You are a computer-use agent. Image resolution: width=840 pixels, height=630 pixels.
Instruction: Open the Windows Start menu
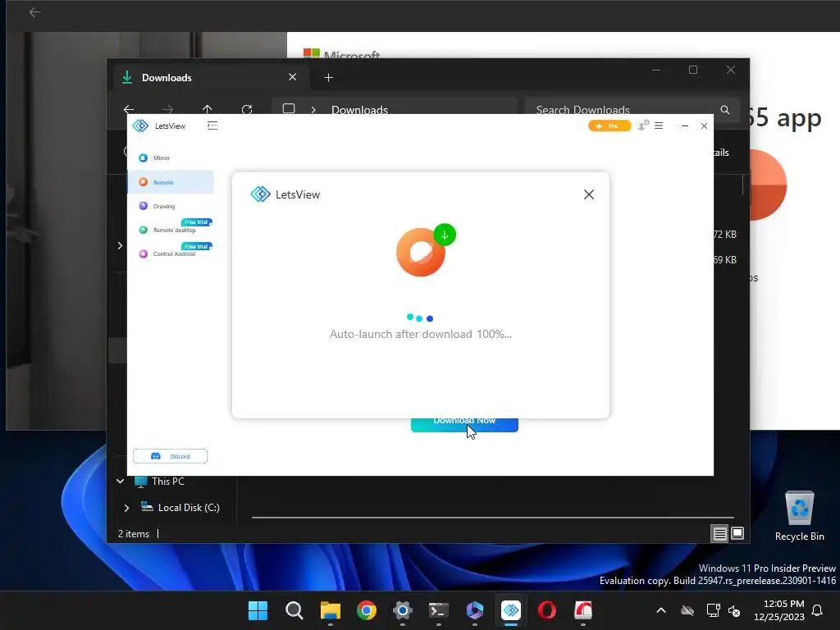click(x=258, y=610)
